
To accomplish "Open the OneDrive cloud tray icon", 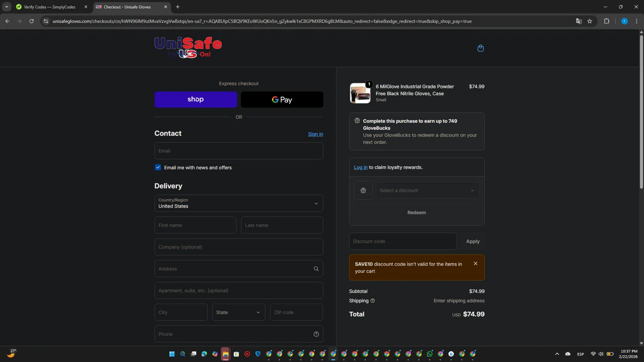I will (x=568, y=354).
